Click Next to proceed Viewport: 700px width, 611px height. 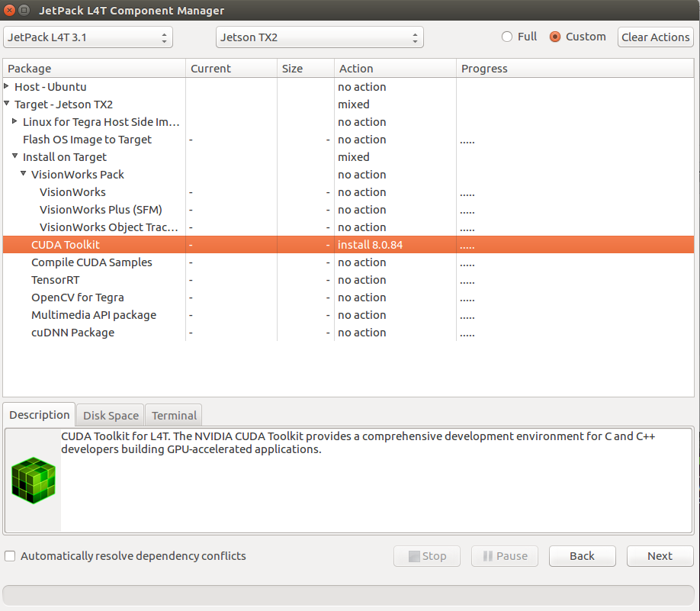660,556
